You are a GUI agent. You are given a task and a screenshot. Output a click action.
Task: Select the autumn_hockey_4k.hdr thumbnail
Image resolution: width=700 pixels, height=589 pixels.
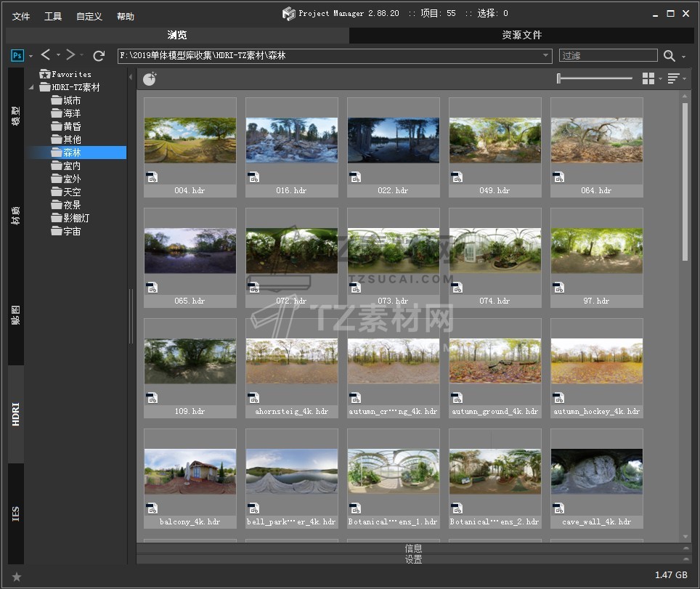coord(597,368)
